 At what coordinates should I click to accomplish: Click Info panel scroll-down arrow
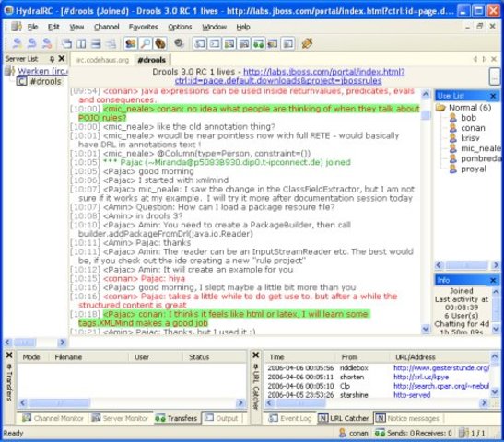[496, 329]
